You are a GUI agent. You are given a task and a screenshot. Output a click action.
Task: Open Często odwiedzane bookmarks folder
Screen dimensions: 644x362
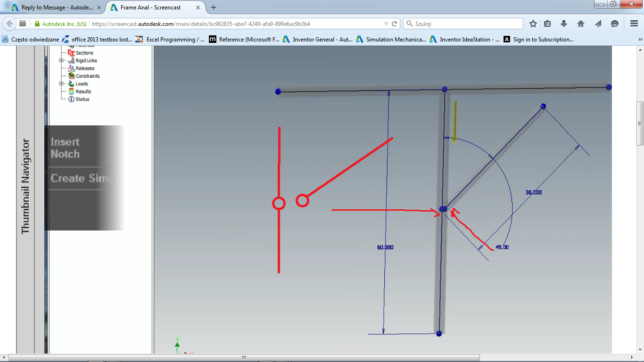31,40
